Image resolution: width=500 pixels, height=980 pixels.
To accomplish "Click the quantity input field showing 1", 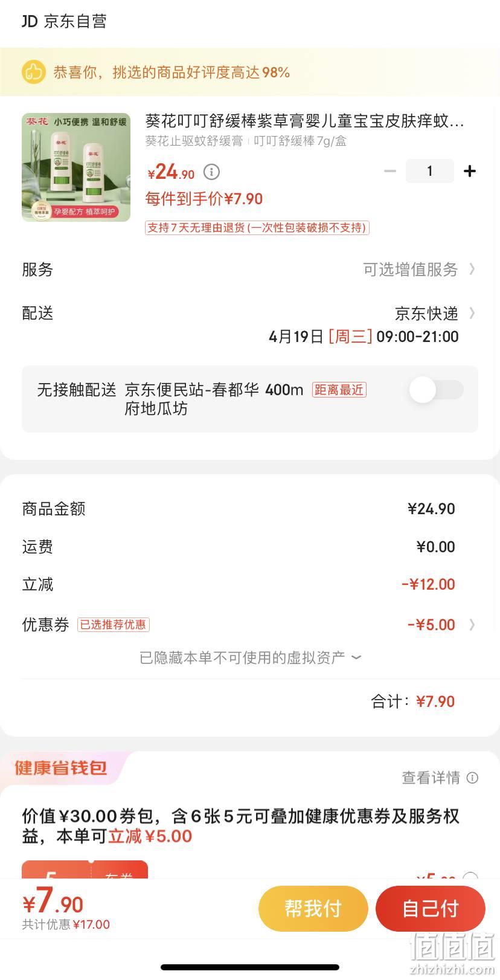I will coord(430,172).
